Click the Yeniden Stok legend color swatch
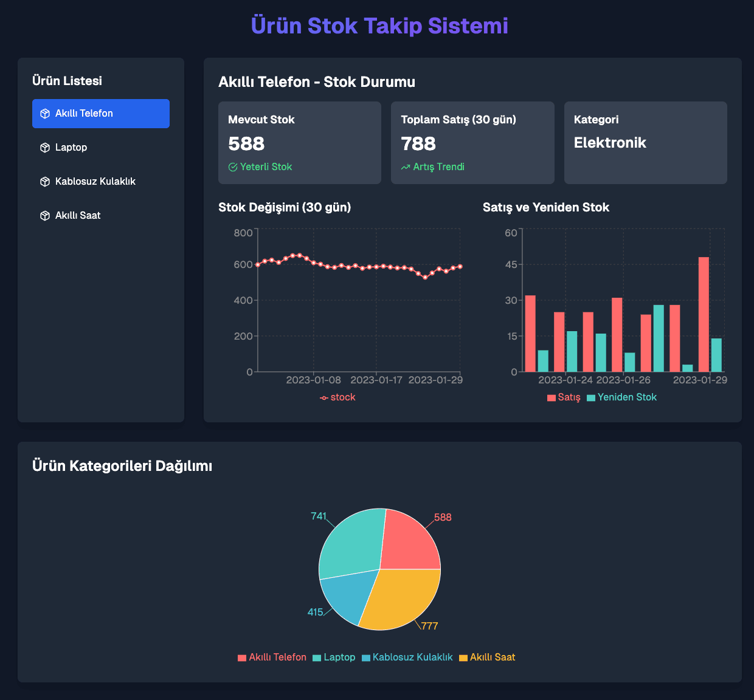The height and width of the screenshot is (700, 754). [591, 398]
